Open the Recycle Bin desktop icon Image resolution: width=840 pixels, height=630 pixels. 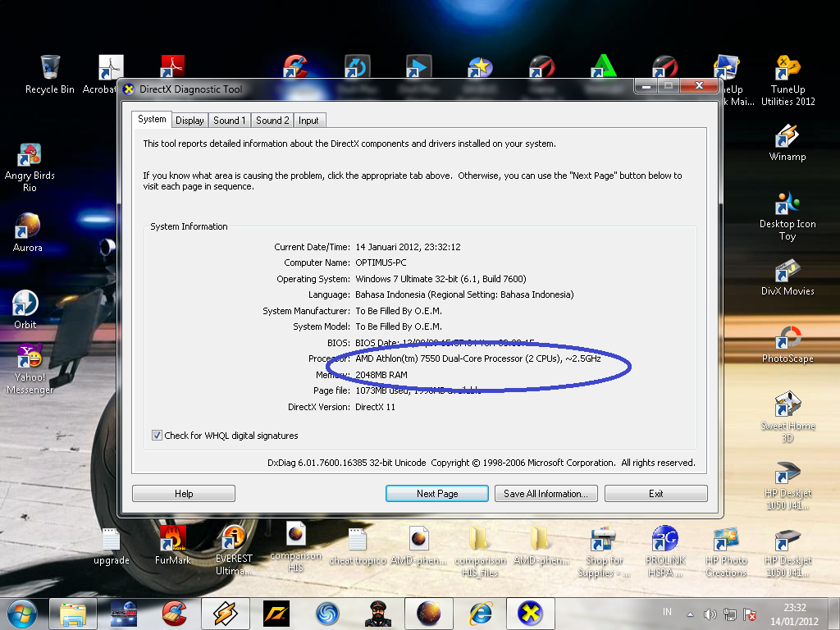50,74
